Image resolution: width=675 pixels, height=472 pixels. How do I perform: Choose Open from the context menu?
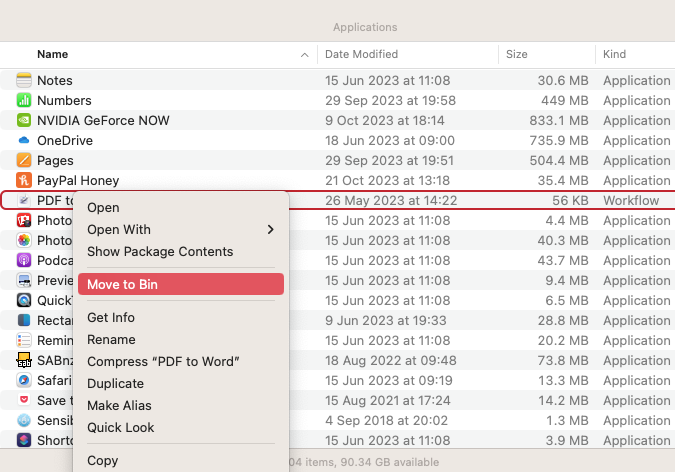click(181, 208)
